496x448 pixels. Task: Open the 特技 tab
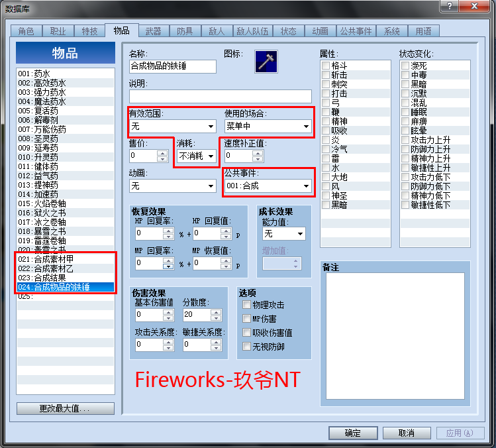coord(89,31)
